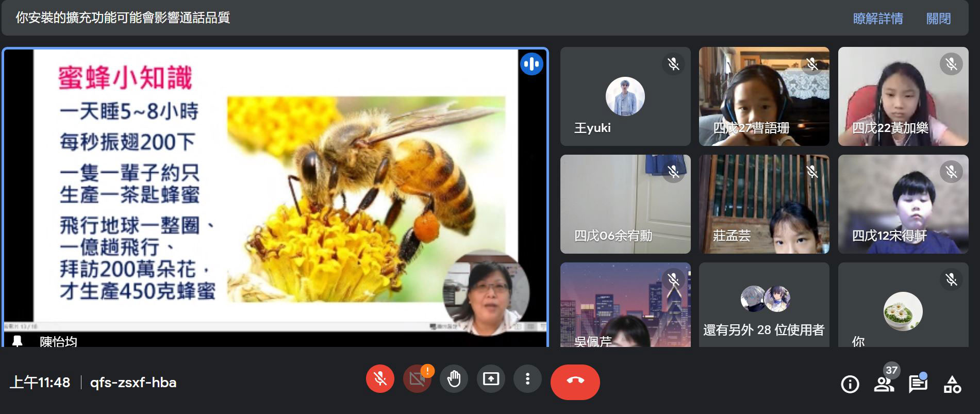Viewport: 980px width, 414px height.
Task: Turn on the camera using the crossed-out video button
Action: 417,379
